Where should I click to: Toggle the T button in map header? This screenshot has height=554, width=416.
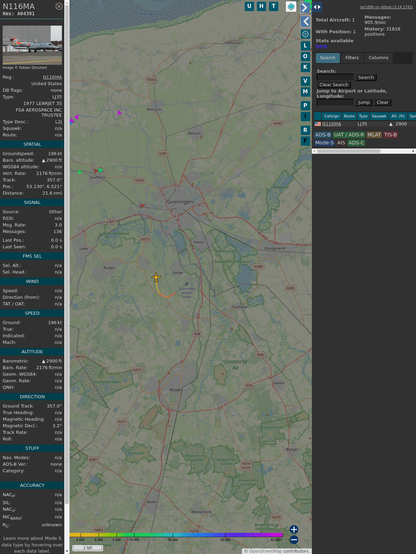click(273, 6)
